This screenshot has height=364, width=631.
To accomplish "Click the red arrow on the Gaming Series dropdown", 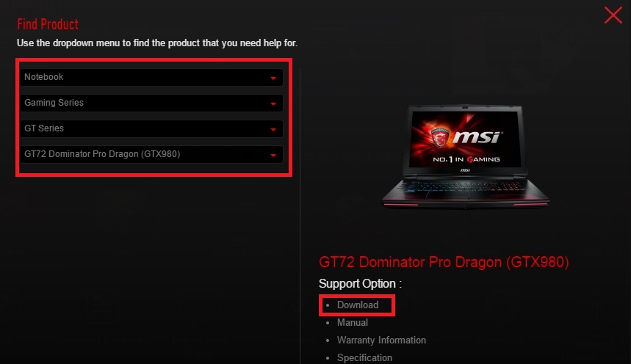I will point(273,103).
